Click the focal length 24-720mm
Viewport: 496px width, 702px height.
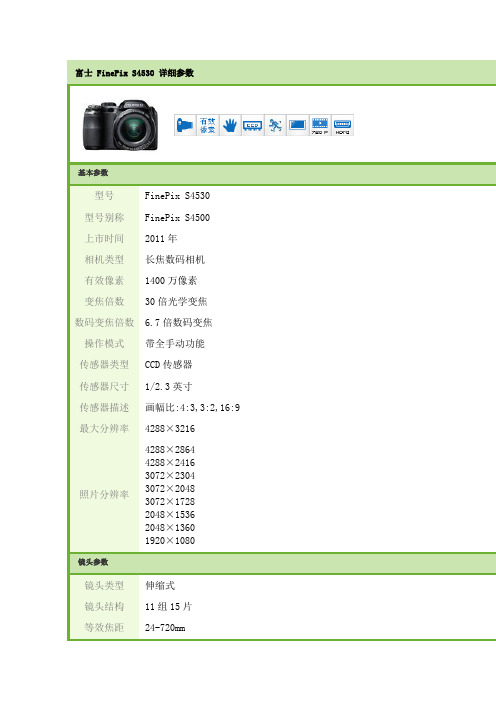[165, 628]
